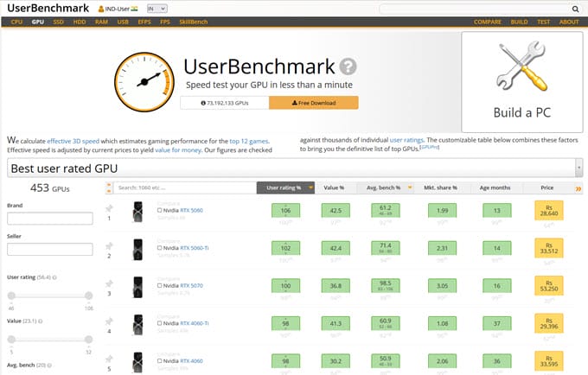Open RTX 5060-Ti product thumbnail
Image resolution: width=588 pixels, height=375 pixels.
point(138,250)
